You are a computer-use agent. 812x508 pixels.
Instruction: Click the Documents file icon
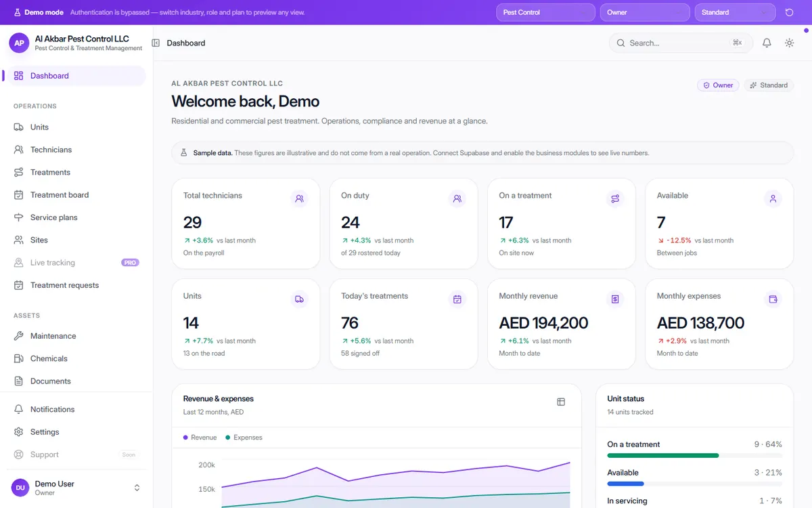point(18,381)
